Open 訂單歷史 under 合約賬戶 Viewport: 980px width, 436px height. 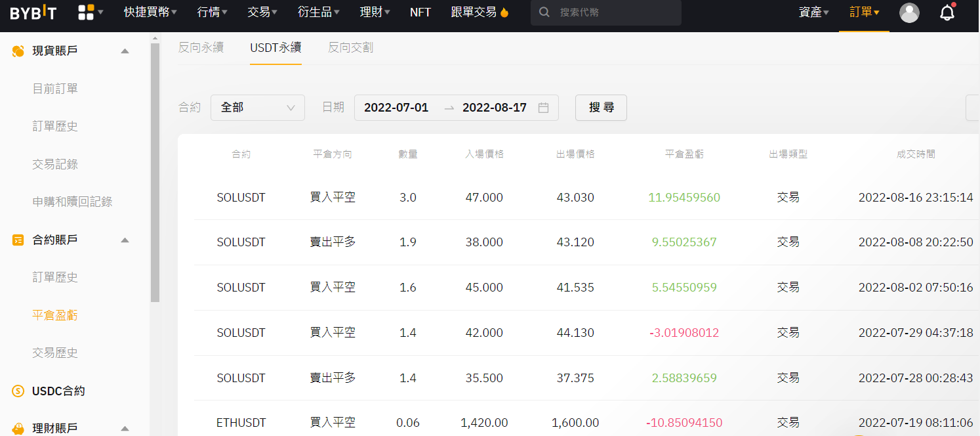pyautogui.click(x=55, y=277)
